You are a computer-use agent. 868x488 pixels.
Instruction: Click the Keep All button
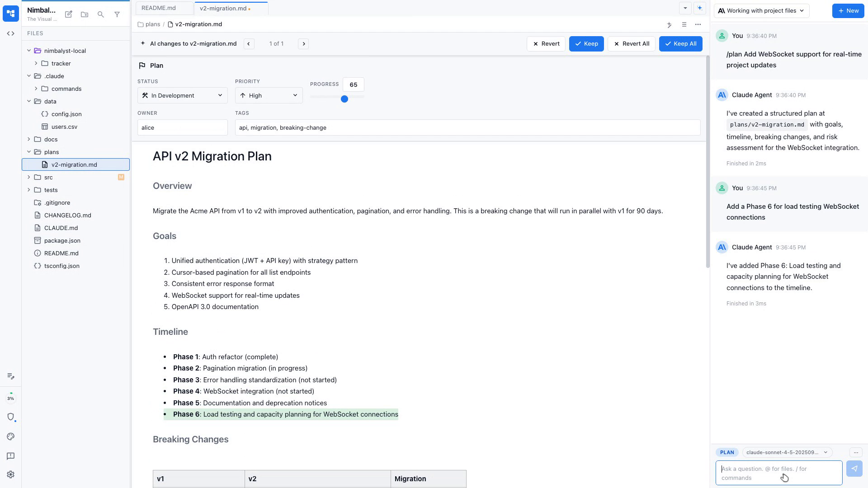point(680,44)
